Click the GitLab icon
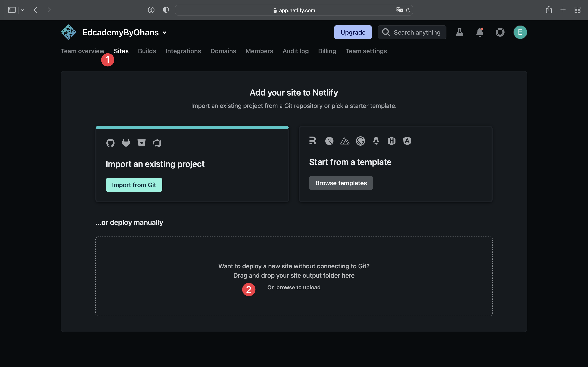This screenshot has height=367, width=588. (x=126, y=143)
